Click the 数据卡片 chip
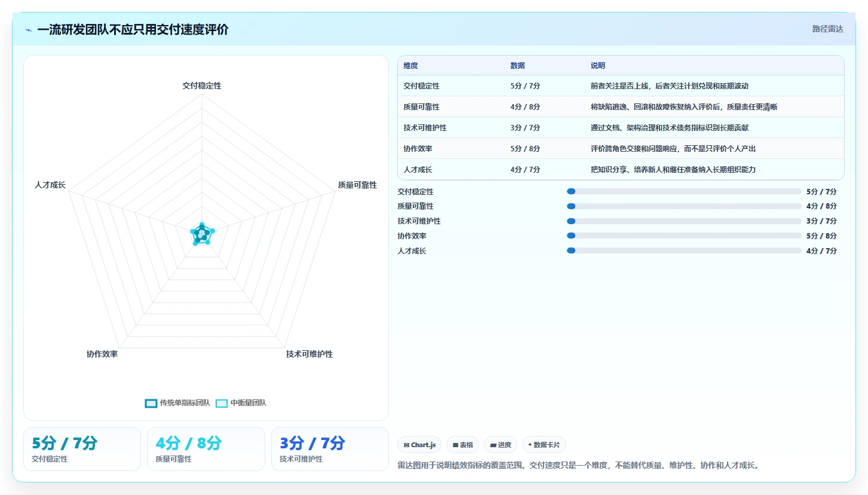The width and height of the screenshot is (868, 495). click(544, 445)
